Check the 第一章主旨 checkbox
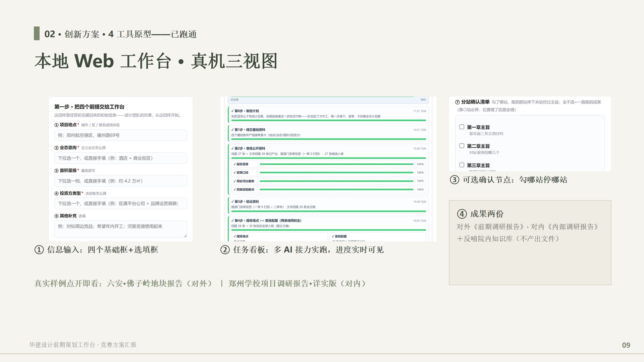 pos(462,127)
